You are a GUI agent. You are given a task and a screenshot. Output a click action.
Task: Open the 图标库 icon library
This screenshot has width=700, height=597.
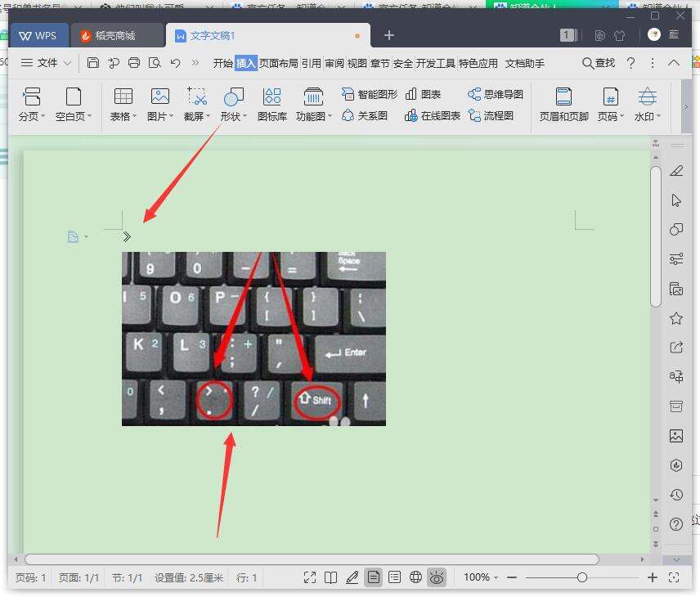pos(271,104)
